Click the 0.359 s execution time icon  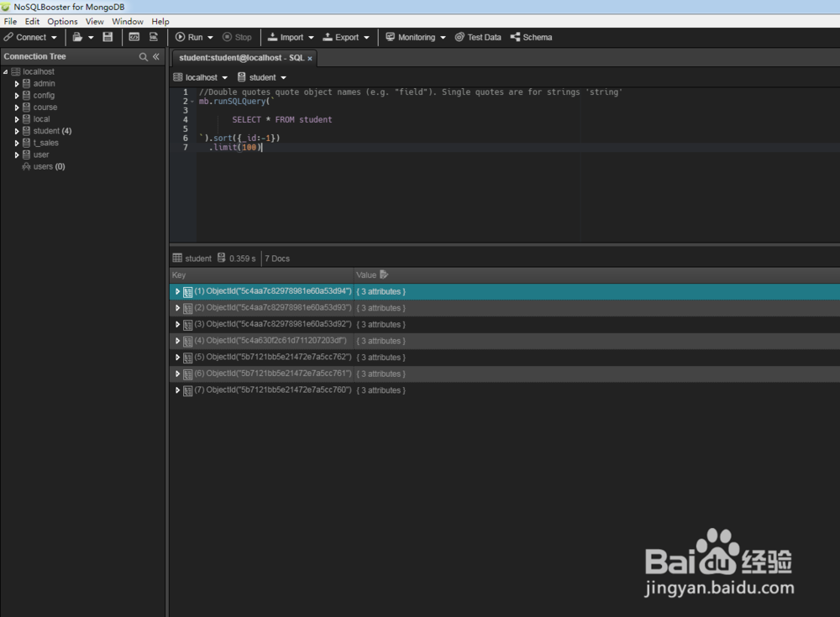pos(221,259)
